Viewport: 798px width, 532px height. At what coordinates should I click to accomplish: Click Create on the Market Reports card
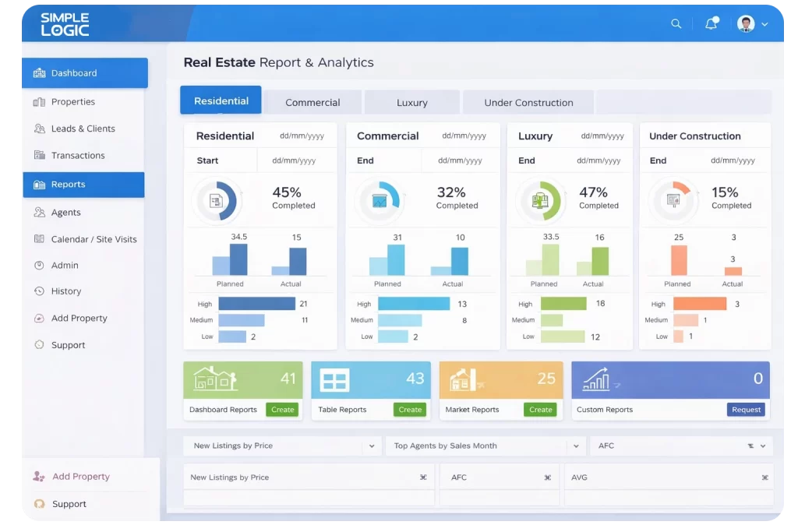[540, 409]
